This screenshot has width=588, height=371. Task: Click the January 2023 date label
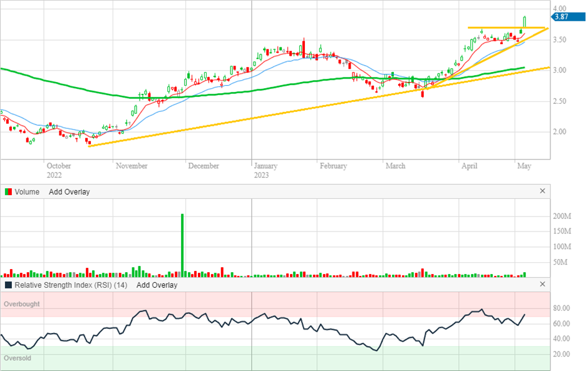coord(266,170)
